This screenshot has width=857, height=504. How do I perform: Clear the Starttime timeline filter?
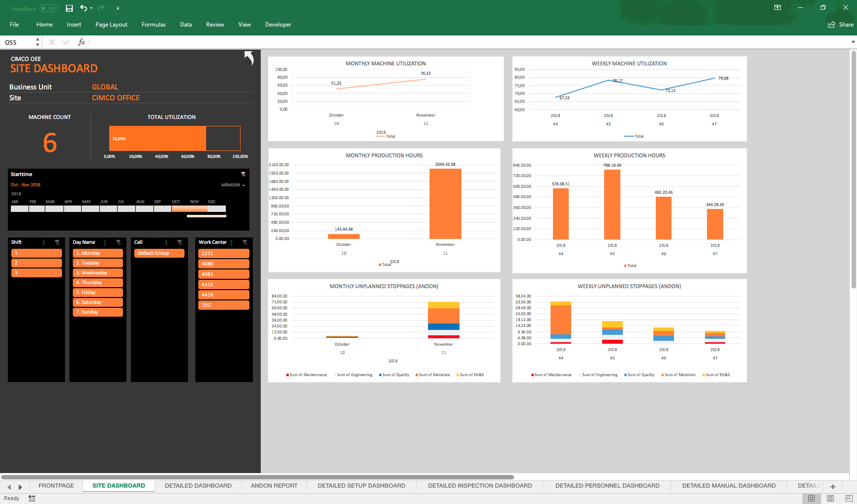[x=243, y=175]
